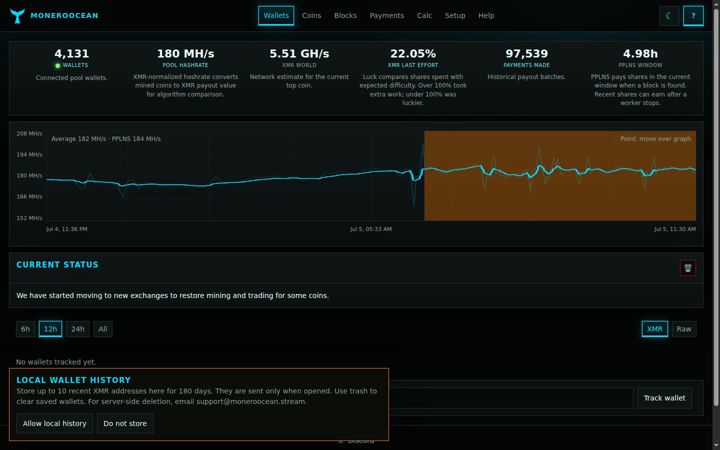Click the Track wallet button
The image size is (720, 450).
click(664, 398)
